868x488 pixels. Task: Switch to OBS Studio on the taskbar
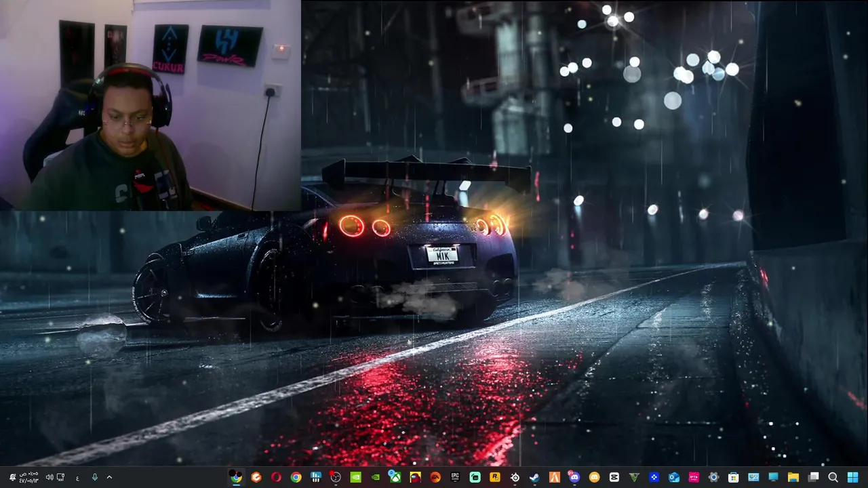336,477
